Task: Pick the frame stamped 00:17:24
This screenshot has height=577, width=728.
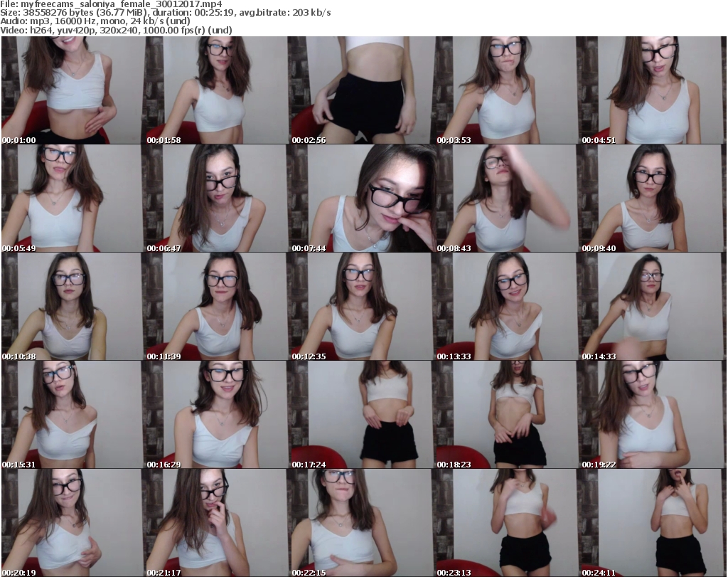Action: coord(363,415)
